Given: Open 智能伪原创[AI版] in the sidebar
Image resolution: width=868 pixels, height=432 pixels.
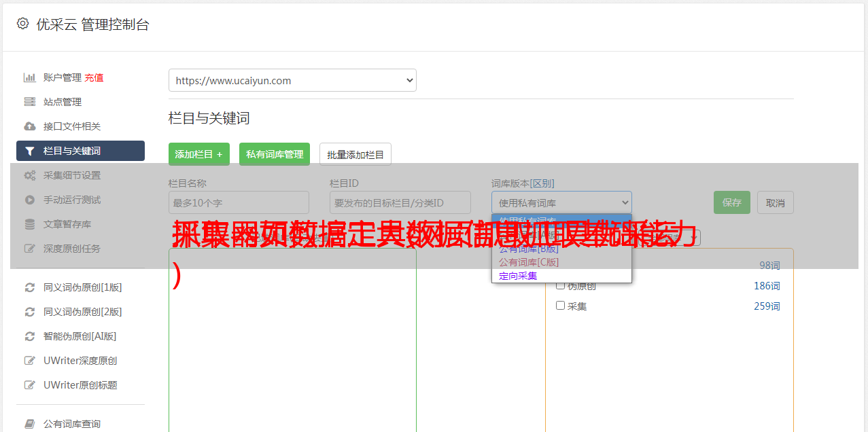Looking at the screenshot, I should (x=80, y=336).
